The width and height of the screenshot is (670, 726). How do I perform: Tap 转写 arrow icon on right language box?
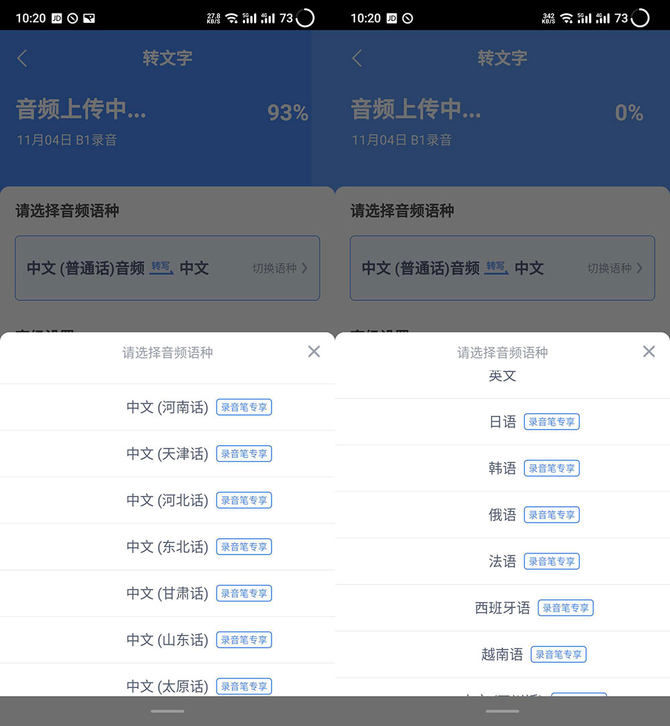[x=496, y=268]
